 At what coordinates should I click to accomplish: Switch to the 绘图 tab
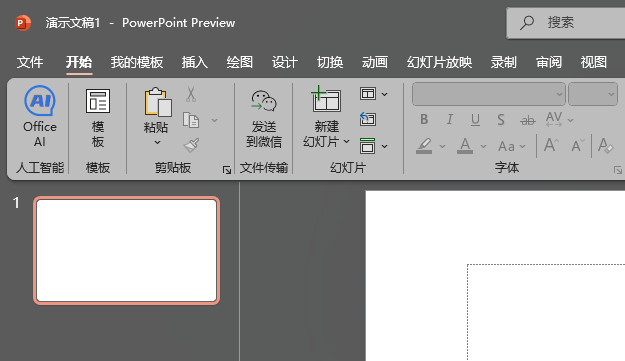point(240,62)
